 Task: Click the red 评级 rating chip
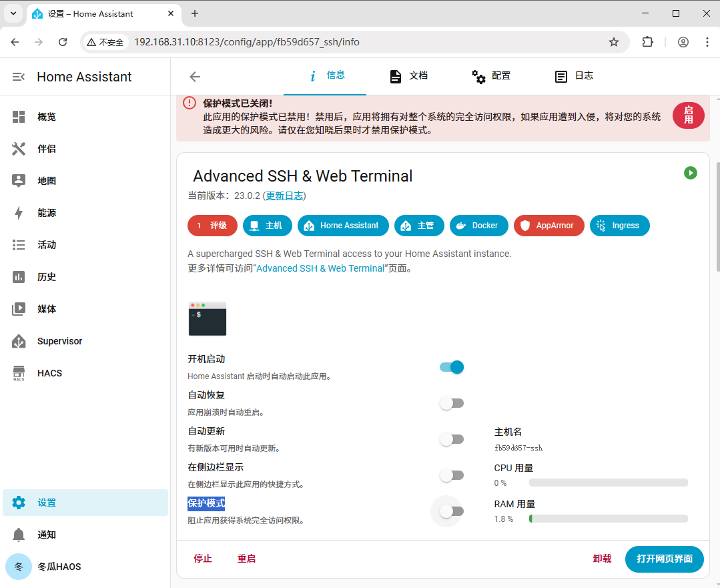point(212,226)
